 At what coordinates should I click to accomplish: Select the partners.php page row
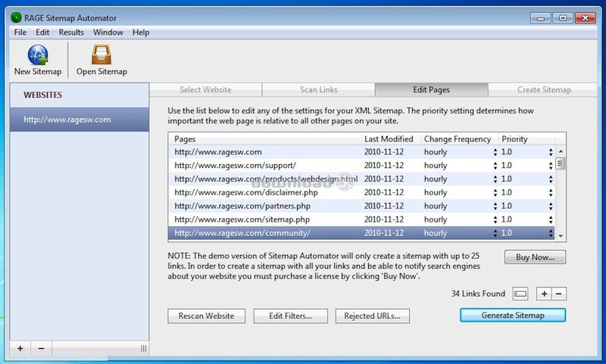tap(362, 206)
